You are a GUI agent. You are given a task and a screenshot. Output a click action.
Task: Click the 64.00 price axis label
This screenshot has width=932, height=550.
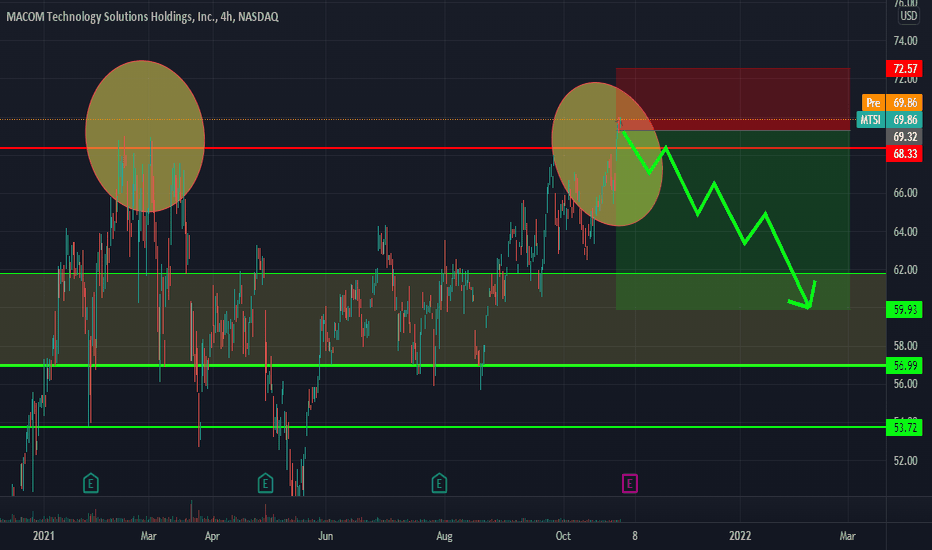[x=905, y=231]
